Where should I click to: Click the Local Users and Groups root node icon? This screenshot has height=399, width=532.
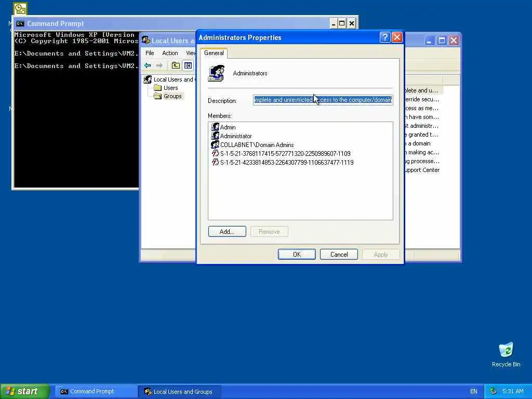pos(148,79)
